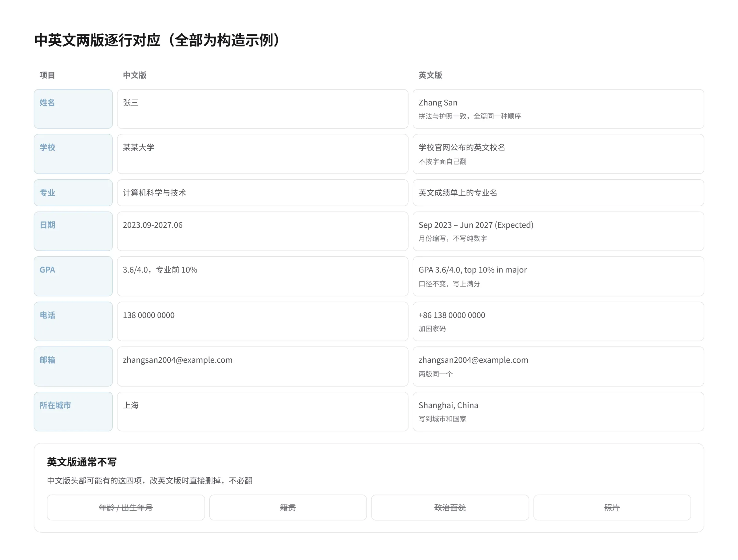
Task: Click the 英文版 column header
Action: click(x=430, y=75)
